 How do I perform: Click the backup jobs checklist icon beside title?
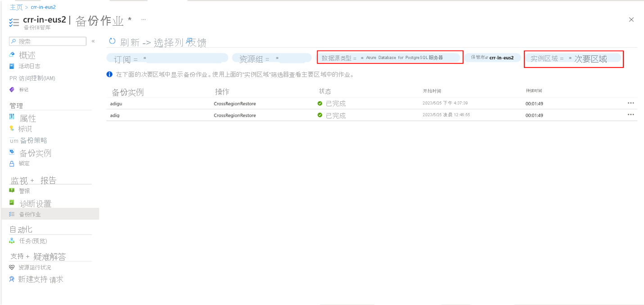click(14, 23)
